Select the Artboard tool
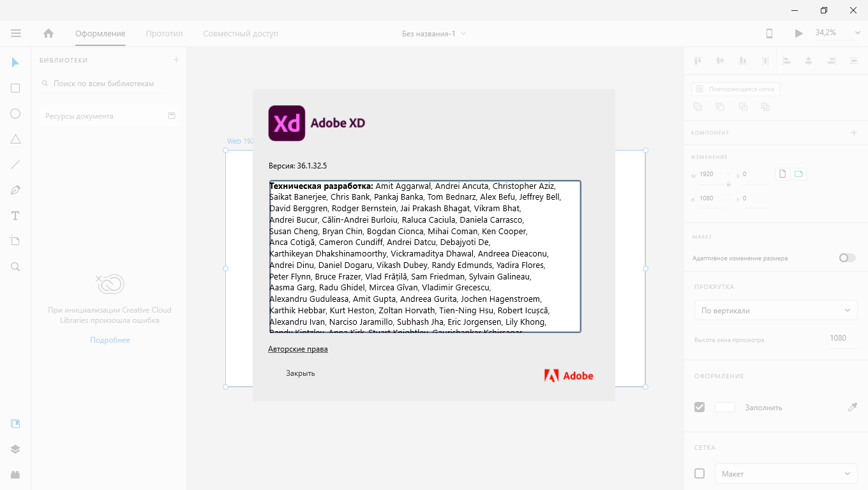The height and width of the screenshot is (490, 868). click(15, 241)
